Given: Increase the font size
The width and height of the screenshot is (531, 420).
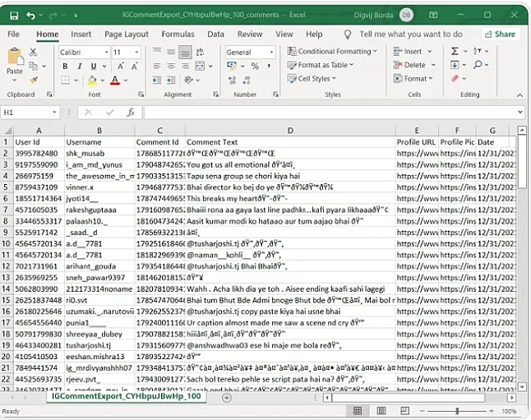Looking at the screenshot, I should tap(121, 66).
